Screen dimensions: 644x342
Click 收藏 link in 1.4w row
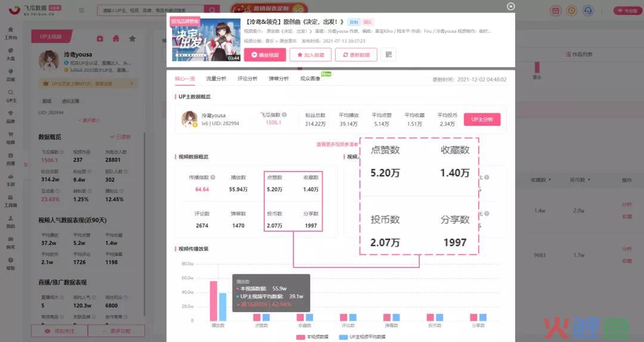coord(627,217)
